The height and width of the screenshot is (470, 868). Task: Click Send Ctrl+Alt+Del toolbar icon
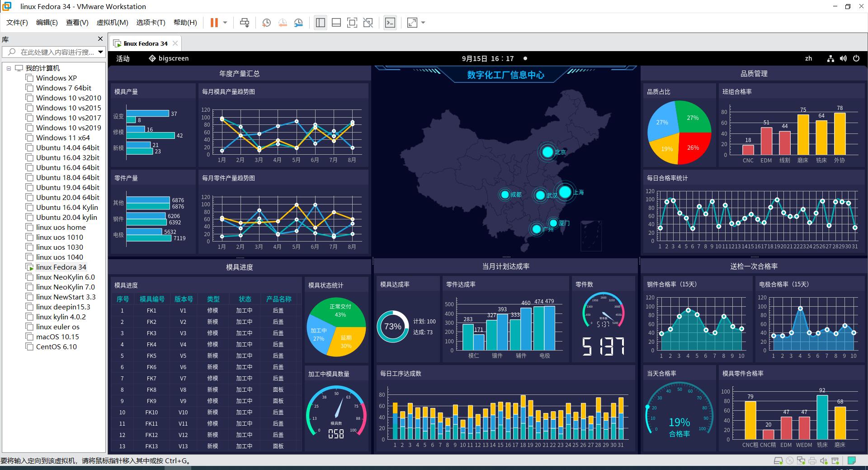coord(245,23)
